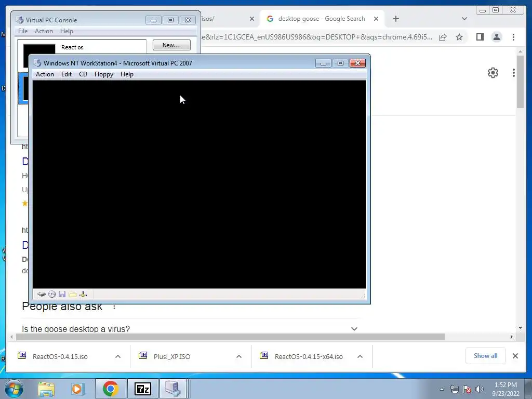Click the Action Center flag tray icon
The width and height of the screenshot is (532, 399).
(467, 389)
